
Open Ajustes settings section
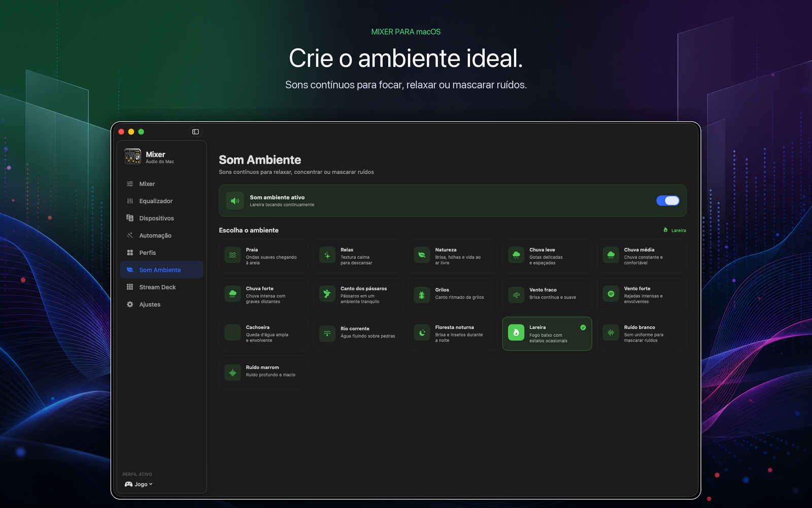(162, 304)
